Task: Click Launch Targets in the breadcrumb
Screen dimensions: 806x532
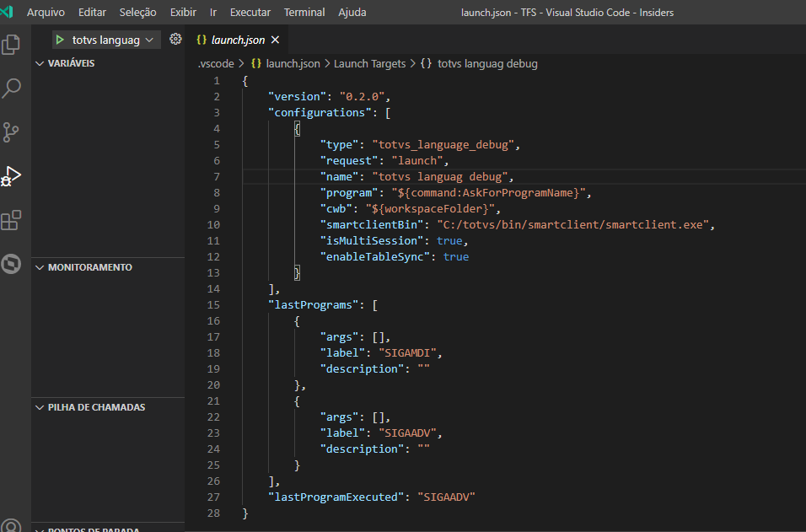Action: click(x=369, y=64)
